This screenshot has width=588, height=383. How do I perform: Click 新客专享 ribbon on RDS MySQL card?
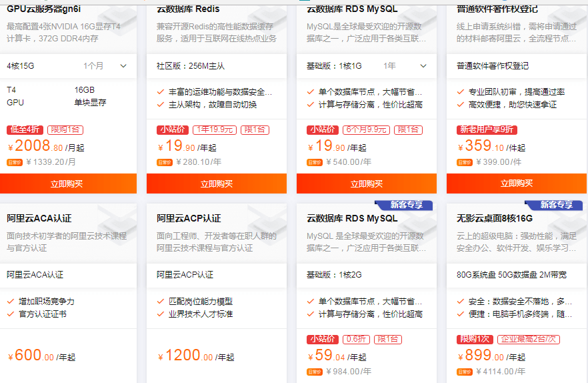coord(404,205)
